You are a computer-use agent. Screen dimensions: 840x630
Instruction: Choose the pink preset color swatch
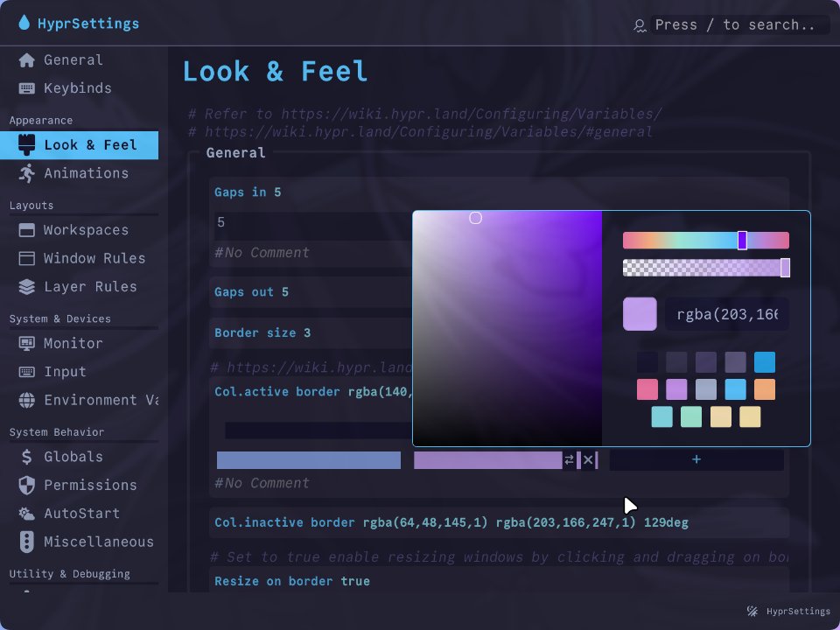point(647,389)
